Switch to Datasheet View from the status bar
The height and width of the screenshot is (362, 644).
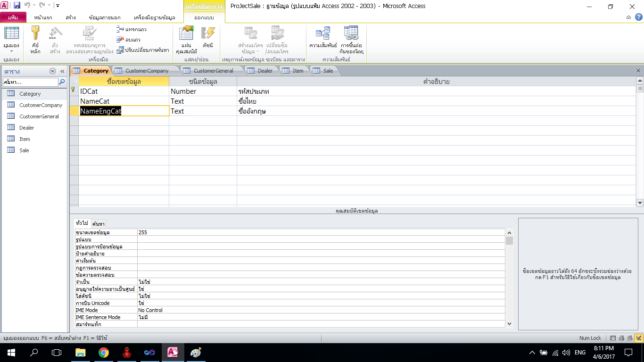(612, 338)
